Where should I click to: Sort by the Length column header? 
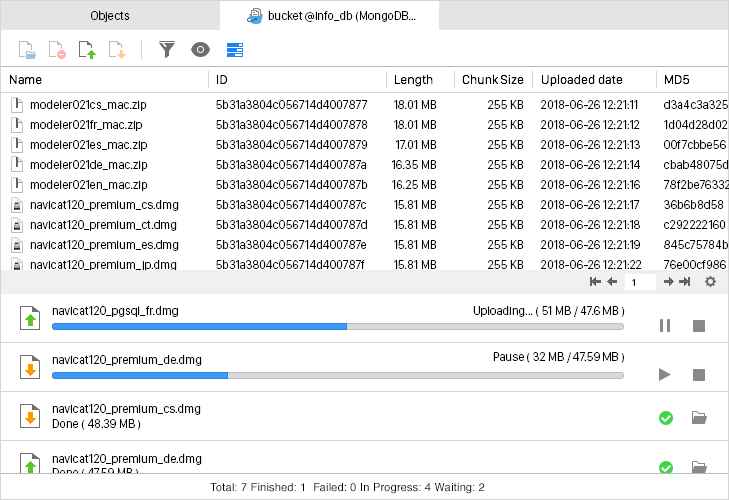tap(413, 80)
